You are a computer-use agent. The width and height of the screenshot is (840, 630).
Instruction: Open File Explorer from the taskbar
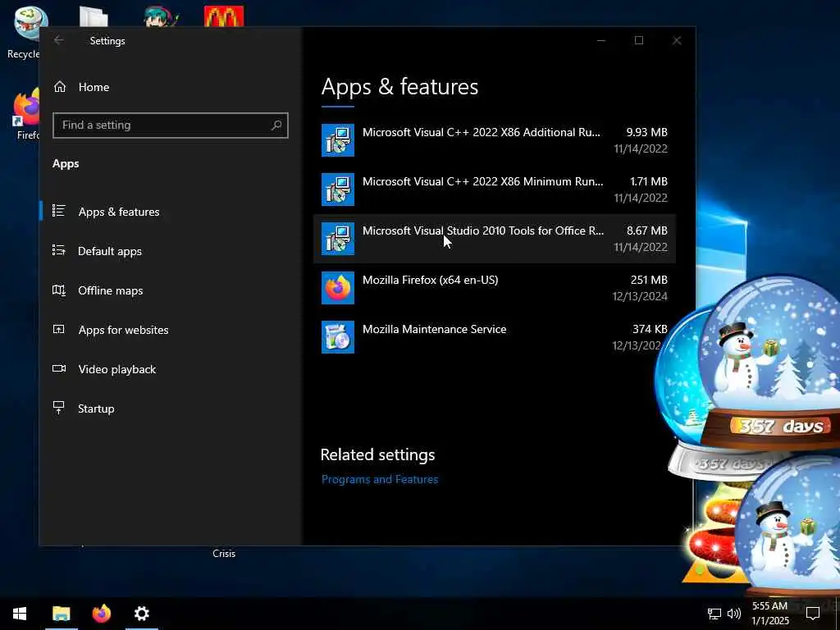pyautogui.click(x=61, y=614)
